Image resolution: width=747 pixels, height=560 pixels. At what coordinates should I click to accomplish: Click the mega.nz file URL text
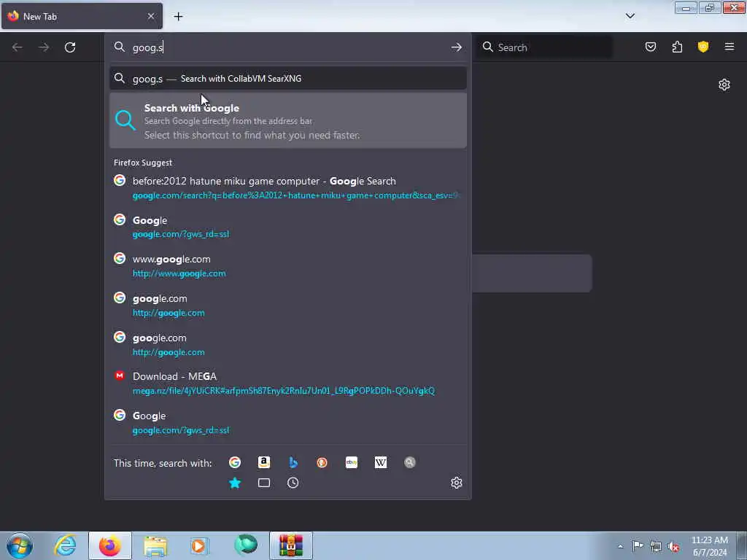point(284,391)
